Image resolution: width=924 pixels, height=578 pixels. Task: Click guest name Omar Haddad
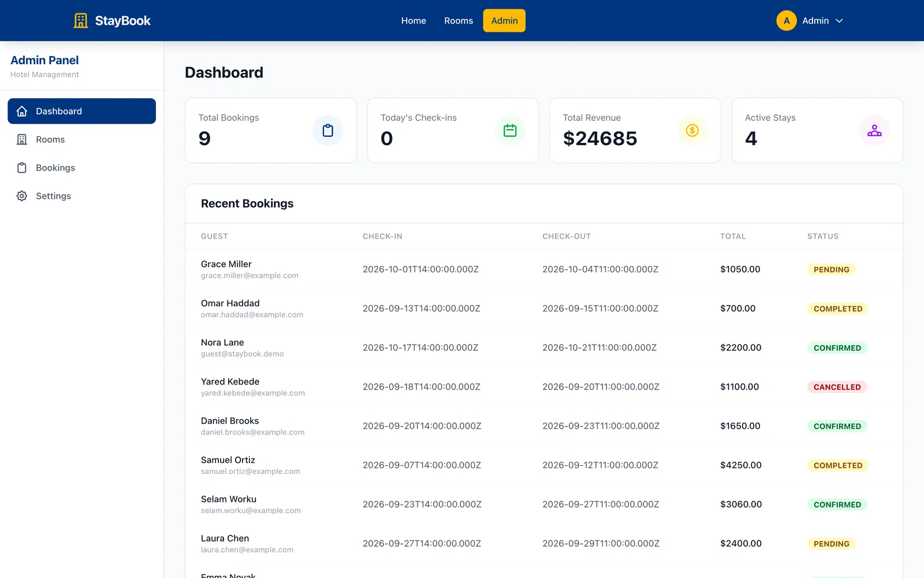click(230, 303)
